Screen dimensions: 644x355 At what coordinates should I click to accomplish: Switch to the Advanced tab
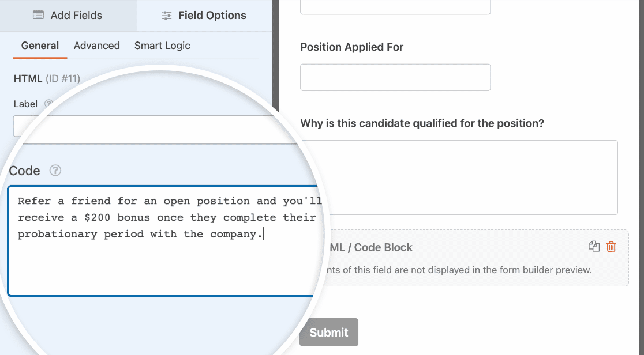[96, 46]
